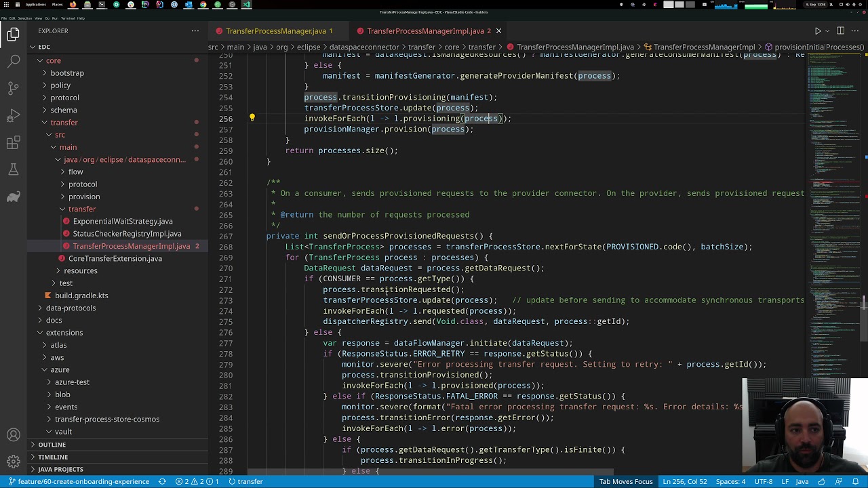The image size is (868, 488).
Task: Open editor more actions ellipsis
Action: [x=856, y=30]
